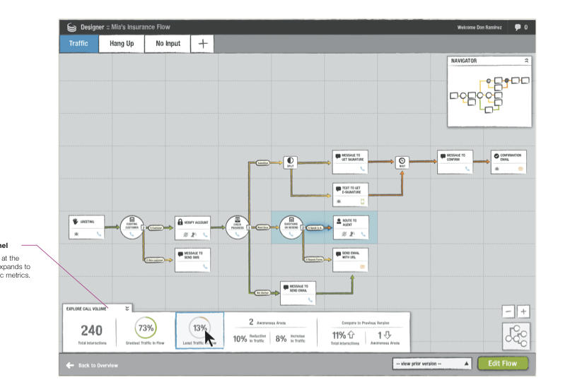Open the comments speech bubble icon

coord(518,28)
